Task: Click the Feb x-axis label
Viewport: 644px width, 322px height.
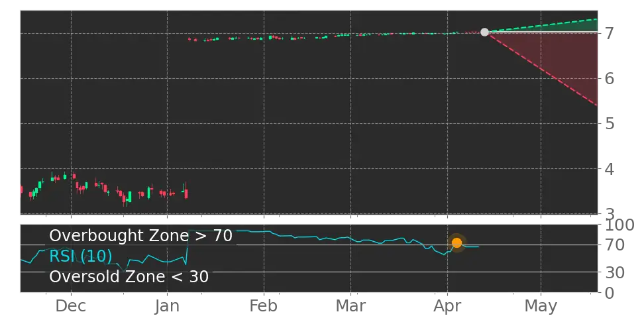Action: coord(264,306)
